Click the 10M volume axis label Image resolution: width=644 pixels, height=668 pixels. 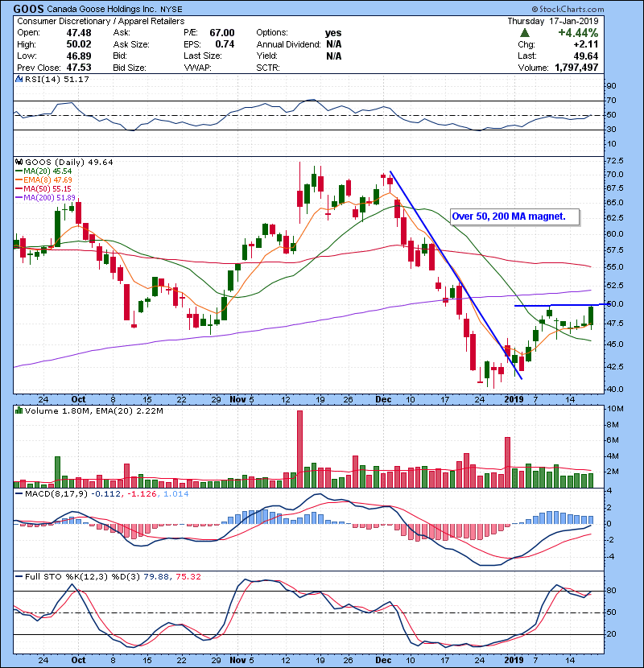[615, 409]
